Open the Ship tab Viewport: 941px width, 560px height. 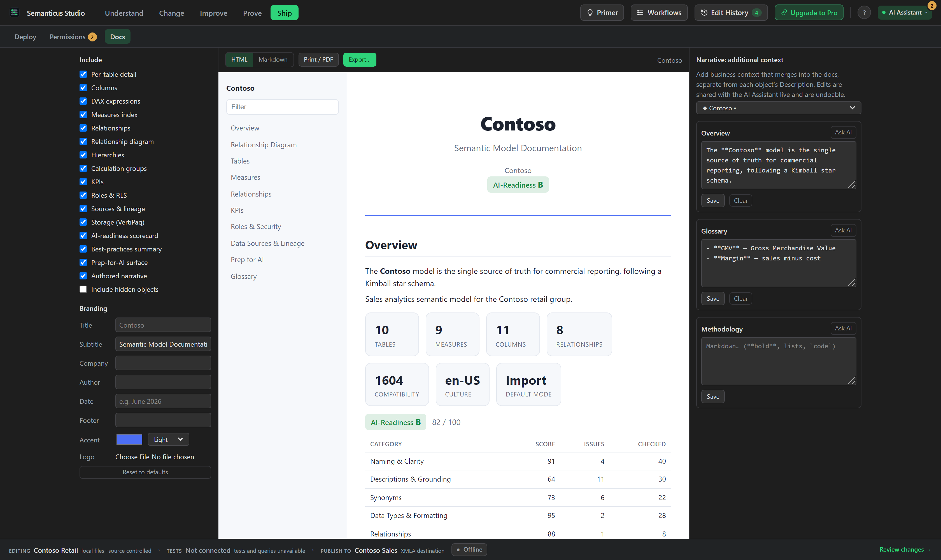284,13
